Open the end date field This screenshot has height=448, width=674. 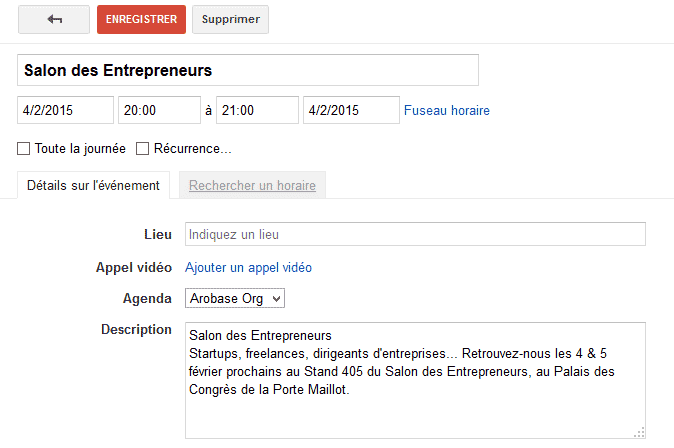(x=351, y=110)
